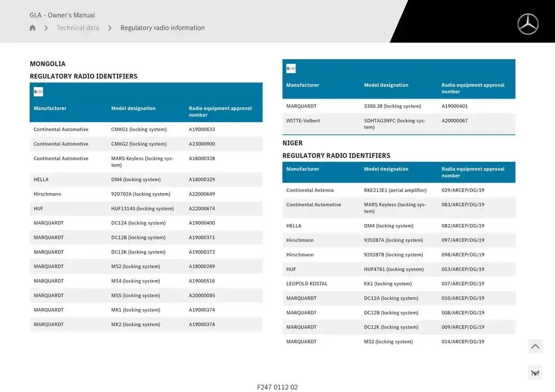Click the GLA - Owner's Manual title
The image size is (555, 392).
coord(62,15)
